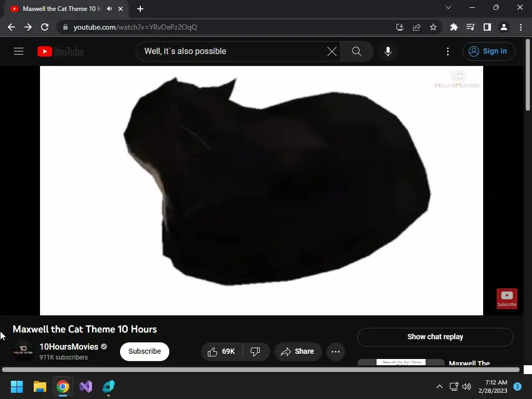The width and height of the screenshot is (532, 399).
Task: Open notification center badge
Action: coord(517,387)
